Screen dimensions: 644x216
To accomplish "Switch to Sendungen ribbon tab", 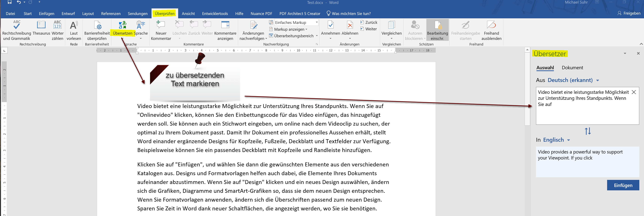I will point(137,13).
